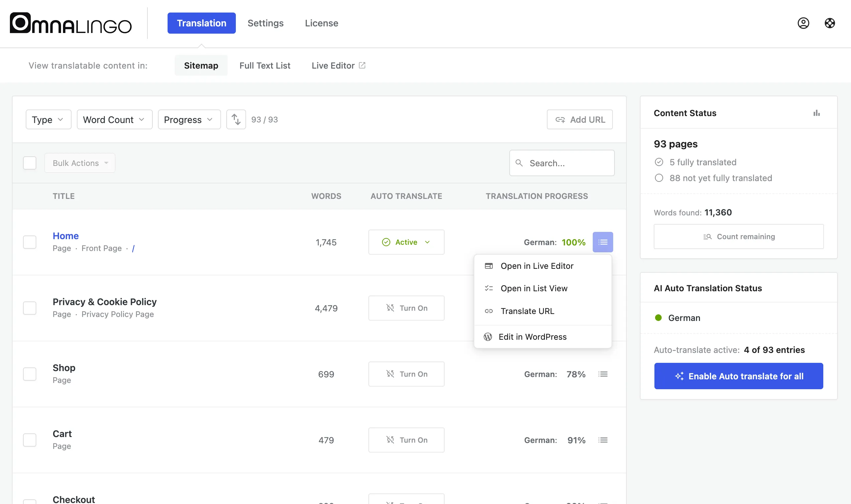
Task: Open the Live Editor view
Action: [338, 65]
